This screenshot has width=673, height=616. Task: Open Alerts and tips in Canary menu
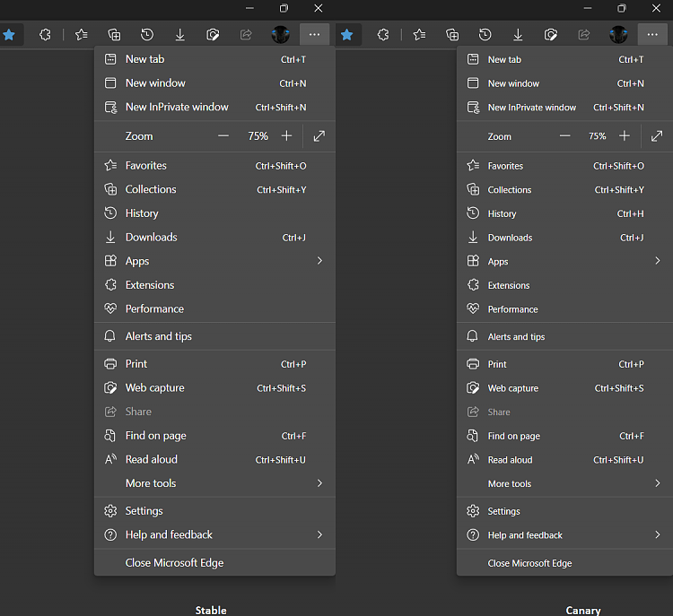pyautogui.click(x=564, y=336)
